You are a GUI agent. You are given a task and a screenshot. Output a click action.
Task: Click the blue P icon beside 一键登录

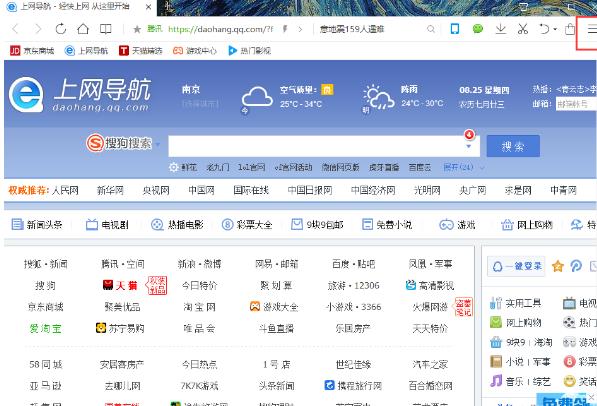576,266
